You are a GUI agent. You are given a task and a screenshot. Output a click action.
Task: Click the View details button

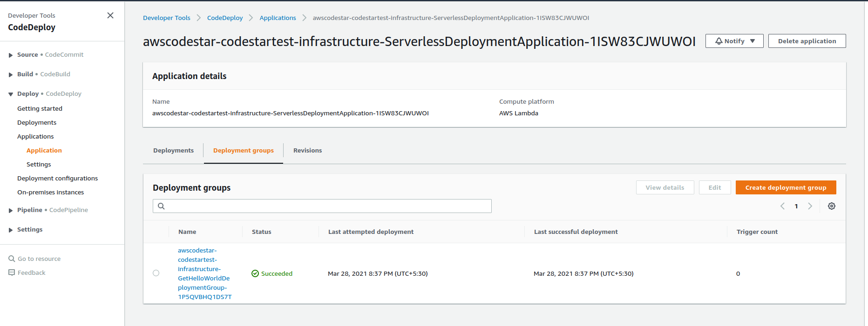click(x=665, y=187)
